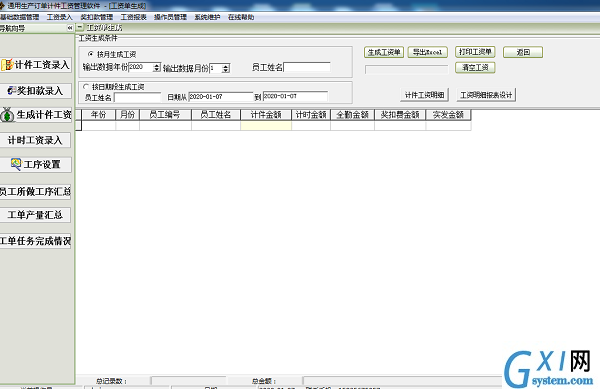Click the 计件工资明细 button
The image size is (600, 389).
pos(425,95)
